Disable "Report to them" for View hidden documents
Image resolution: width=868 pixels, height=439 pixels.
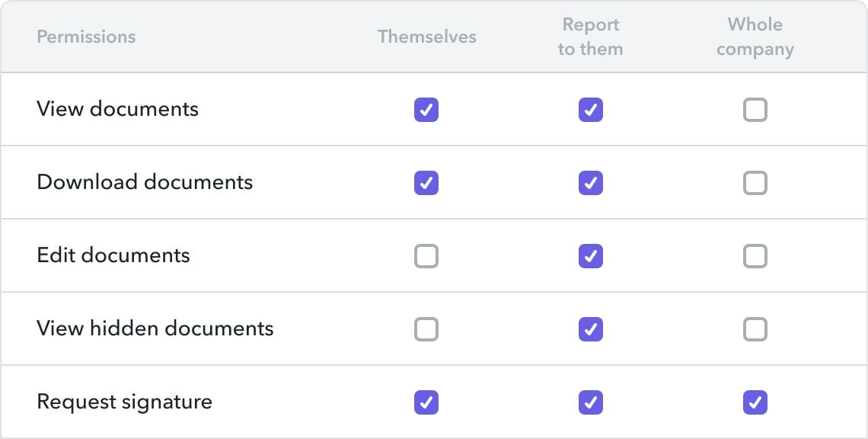(x=590, y=329)
